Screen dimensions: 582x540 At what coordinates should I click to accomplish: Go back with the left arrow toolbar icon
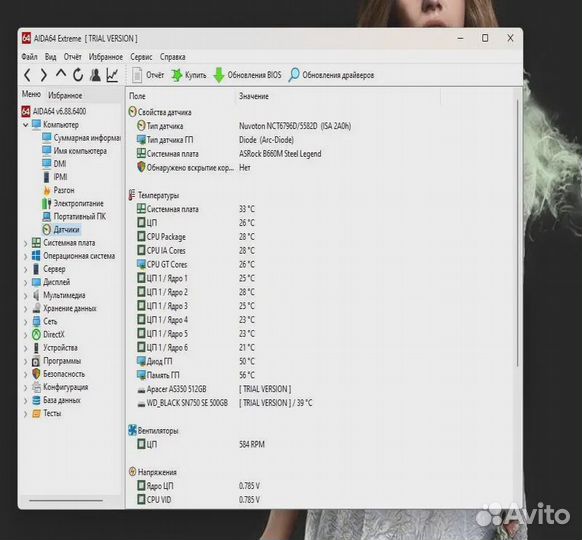pos(27,75)
